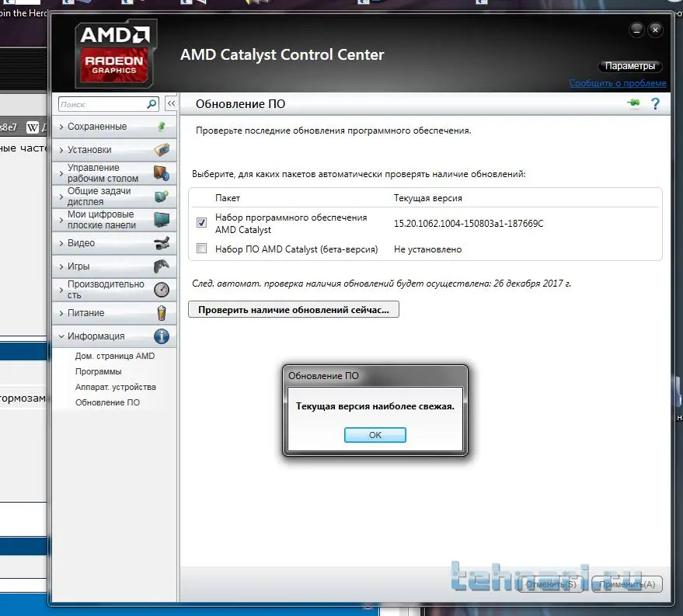Click the Игры gamepad icon
683x616 pixels.
[x=162, y=266]
